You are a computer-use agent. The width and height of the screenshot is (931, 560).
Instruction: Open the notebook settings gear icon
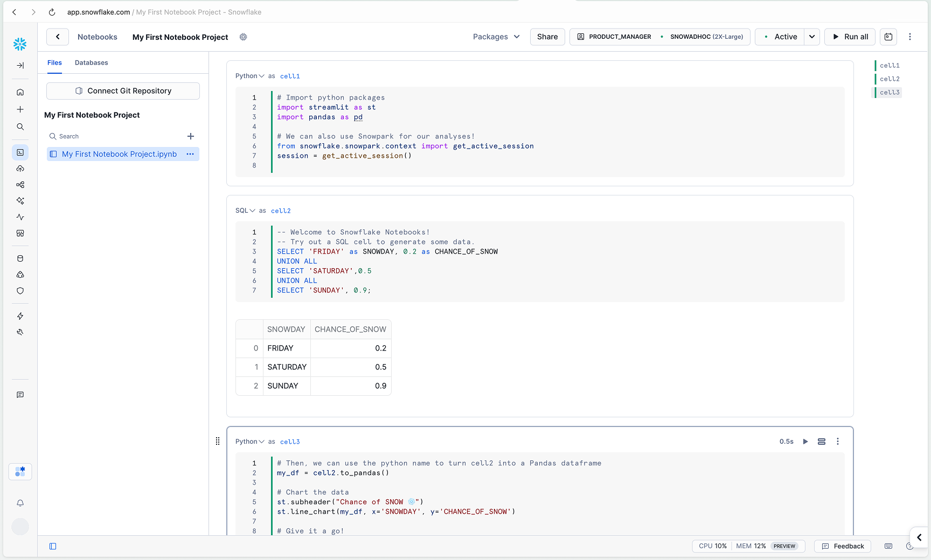click(244, 37)
